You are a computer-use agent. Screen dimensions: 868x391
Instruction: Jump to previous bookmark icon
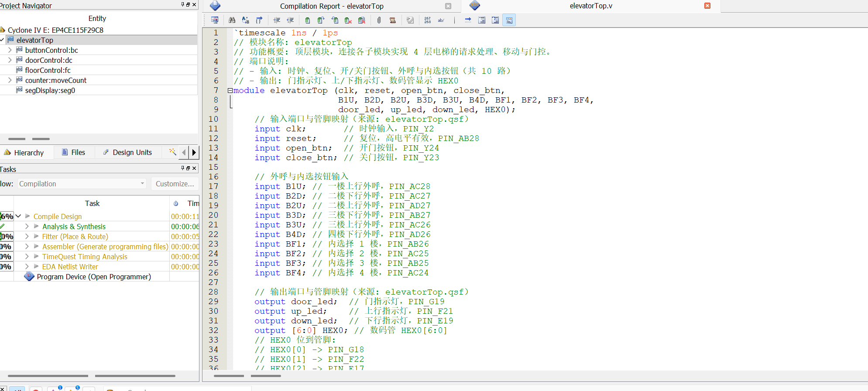coord(335,20)
